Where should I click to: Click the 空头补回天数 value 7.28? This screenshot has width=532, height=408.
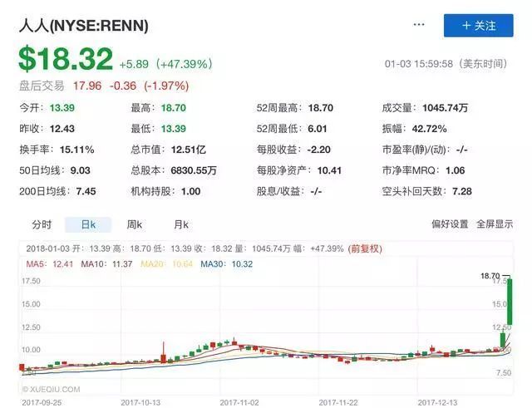(x=462, y=192)
